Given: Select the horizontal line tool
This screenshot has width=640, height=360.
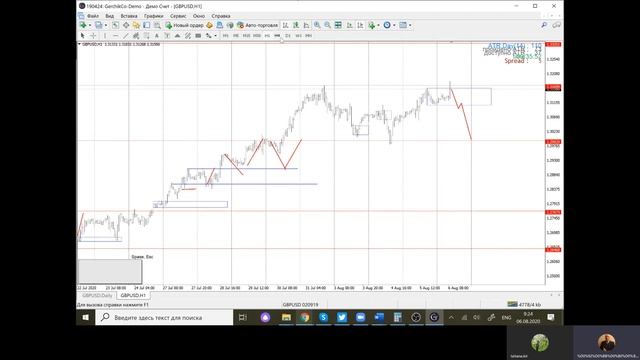Looking at the screenshot, I should tap(116, 36).
